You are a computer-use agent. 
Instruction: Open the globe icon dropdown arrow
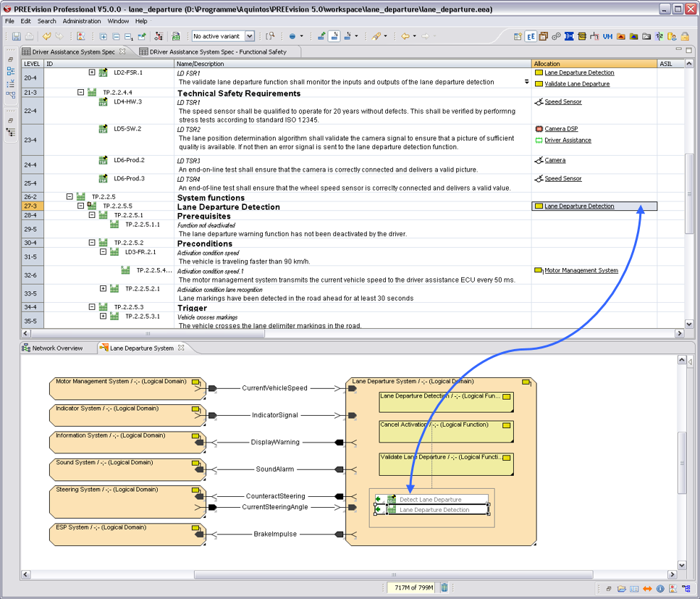(301, 36)
